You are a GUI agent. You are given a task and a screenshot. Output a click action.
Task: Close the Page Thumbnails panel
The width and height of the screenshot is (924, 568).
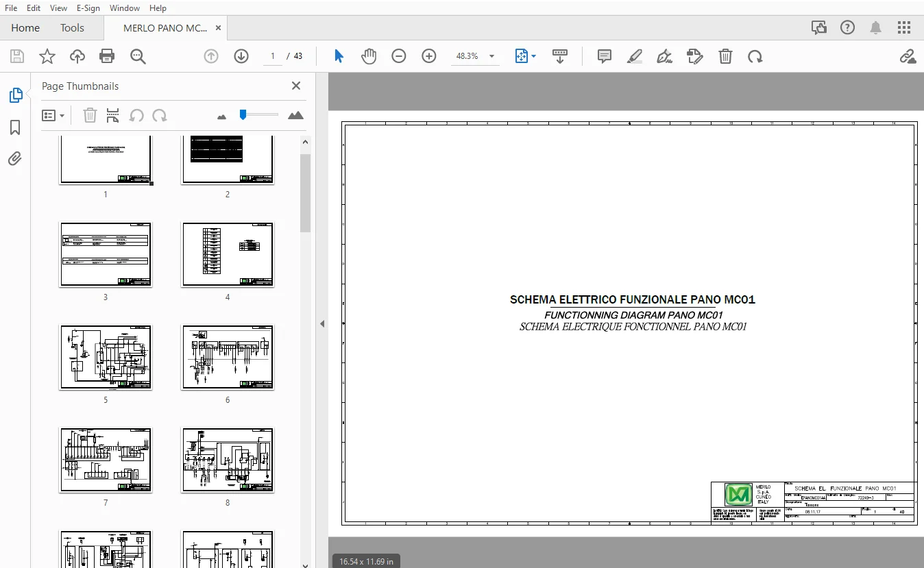296,86
